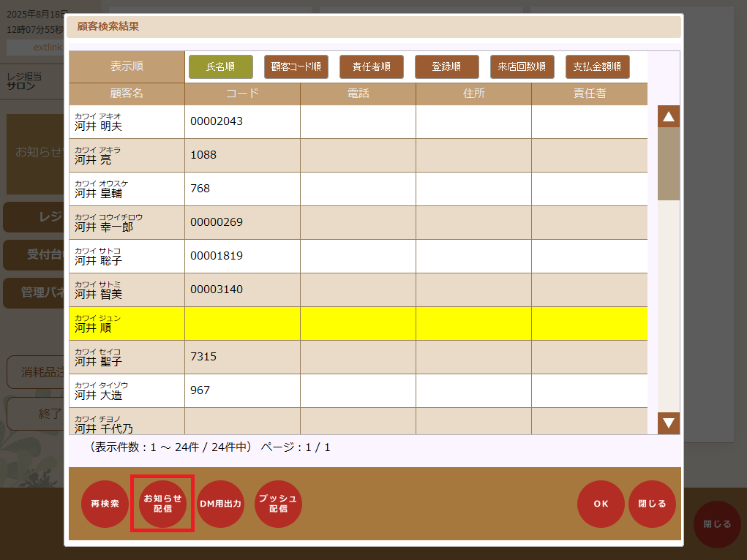The height and width of the screenshot is (560, 747).
Task: Sort customers by 責任者順
Action: click(x=371, y=67)
